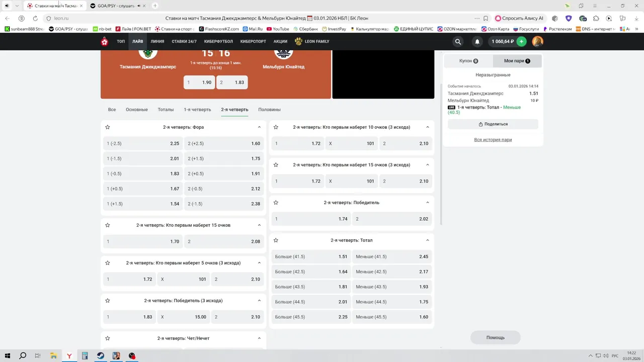
Task: Bet on match winner 1 at 1.90
Action: click(x=199, y=82)
